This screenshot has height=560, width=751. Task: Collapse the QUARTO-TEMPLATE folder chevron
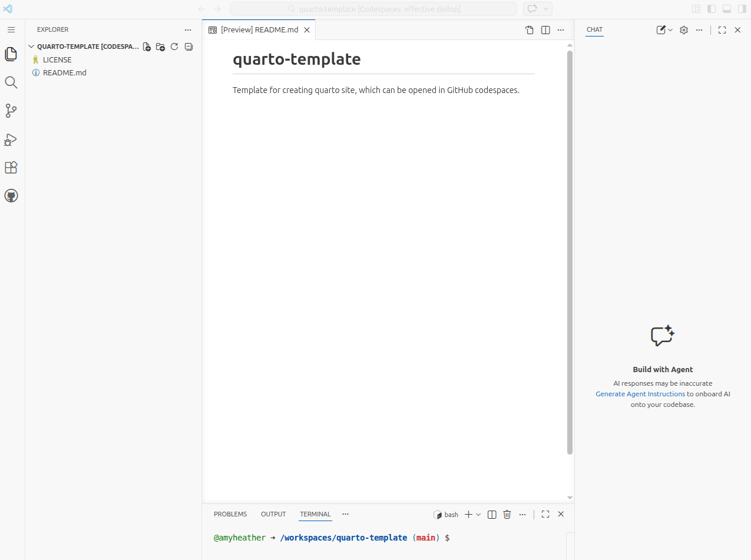(31, 46)
